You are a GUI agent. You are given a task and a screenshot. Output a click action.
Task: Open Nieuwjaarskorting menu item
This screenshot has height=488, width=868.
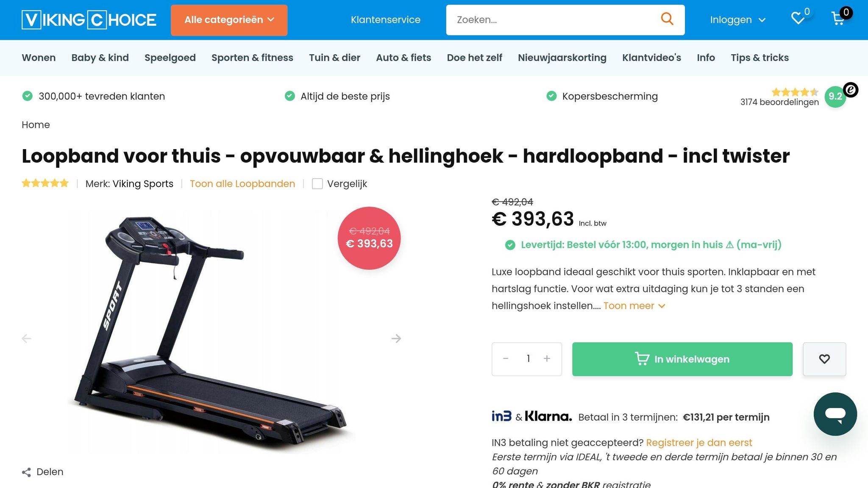[562, 58]
